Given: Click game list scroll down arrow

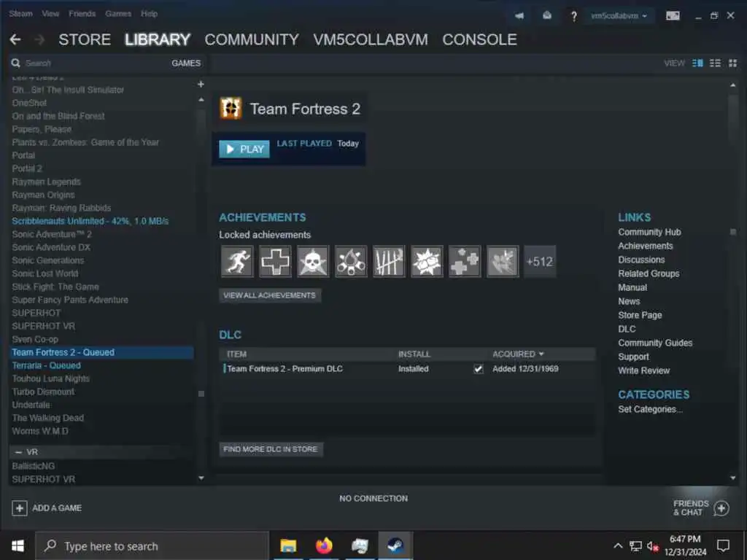Looking at the screenshot, I should click(201, 478).
